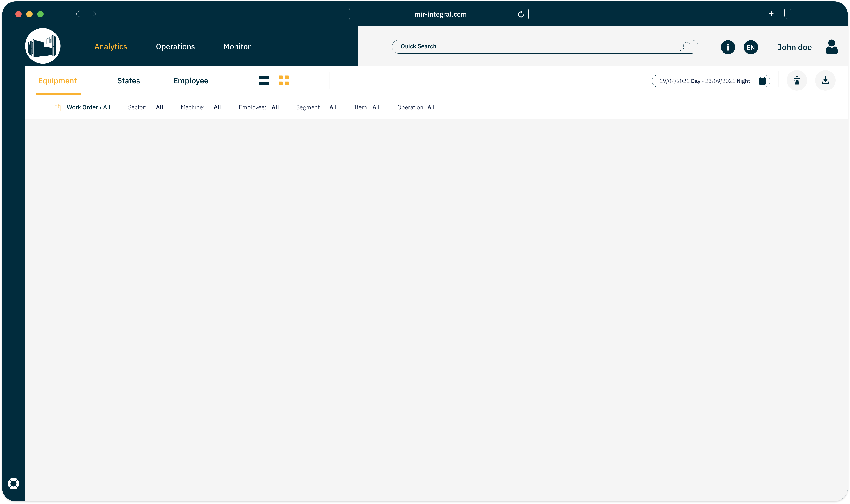
Task: Open the Item filter dropdown
Action: [x=367, y=107]
